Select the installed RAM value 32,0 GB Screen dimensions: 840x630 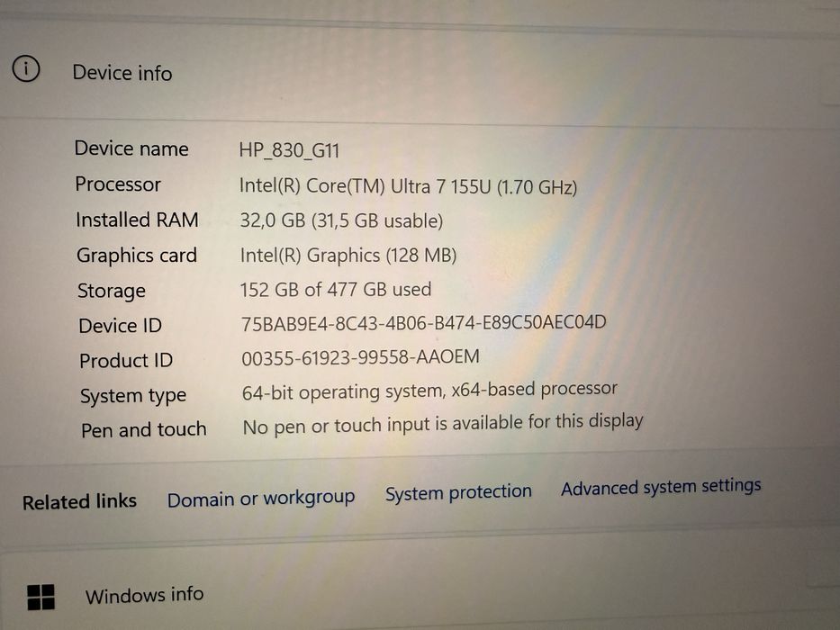click(341, 220)
